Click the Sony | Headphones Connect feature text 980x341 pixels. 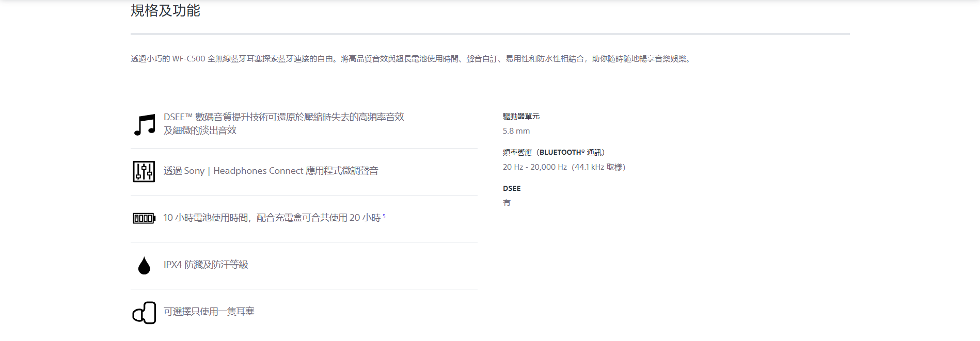tap(271, 171)
